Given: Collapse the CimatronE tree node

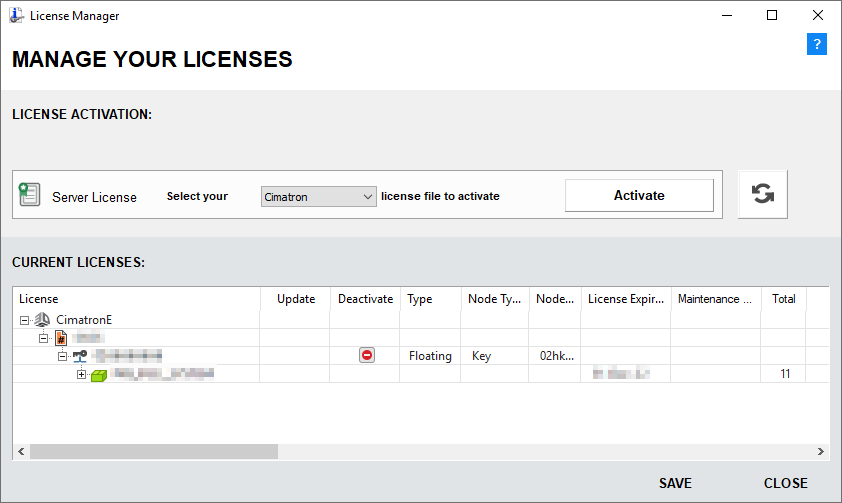Looking at the screenshot, I should (x=25, y=320).
